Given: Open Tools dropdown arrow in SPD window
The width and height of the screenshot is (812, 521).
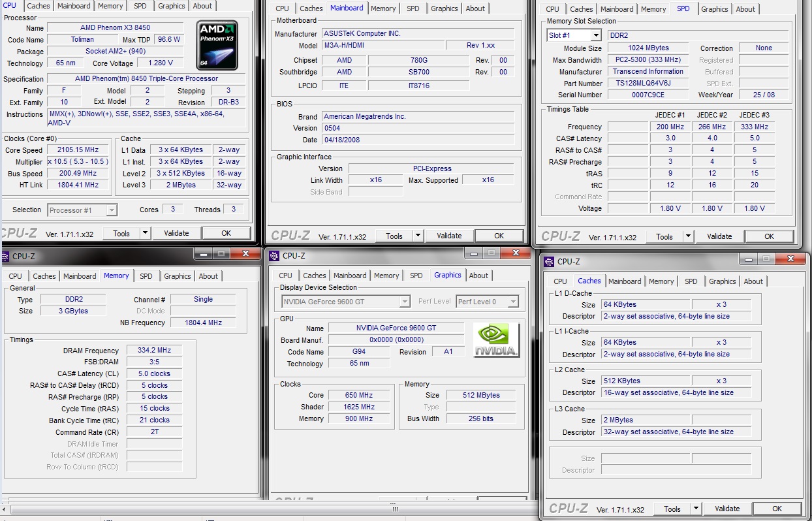Looking at the screenshot, I should (689, 237).
